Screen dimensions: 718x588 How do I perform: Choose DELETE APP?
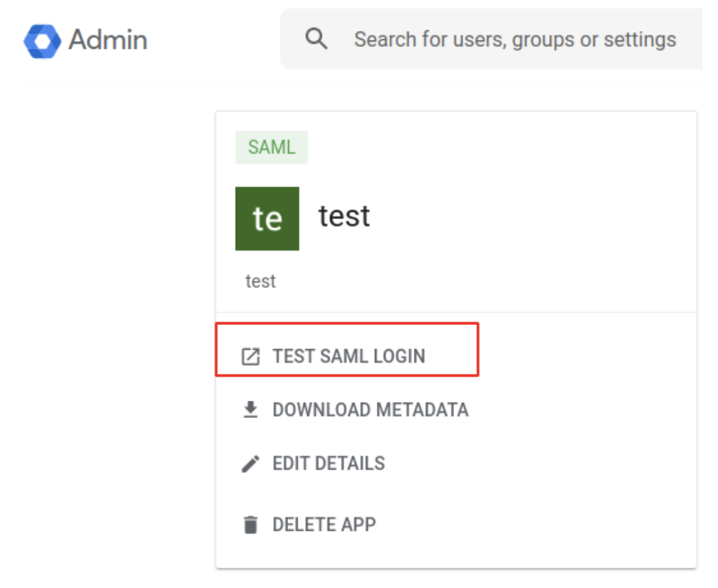click(324, 525)
